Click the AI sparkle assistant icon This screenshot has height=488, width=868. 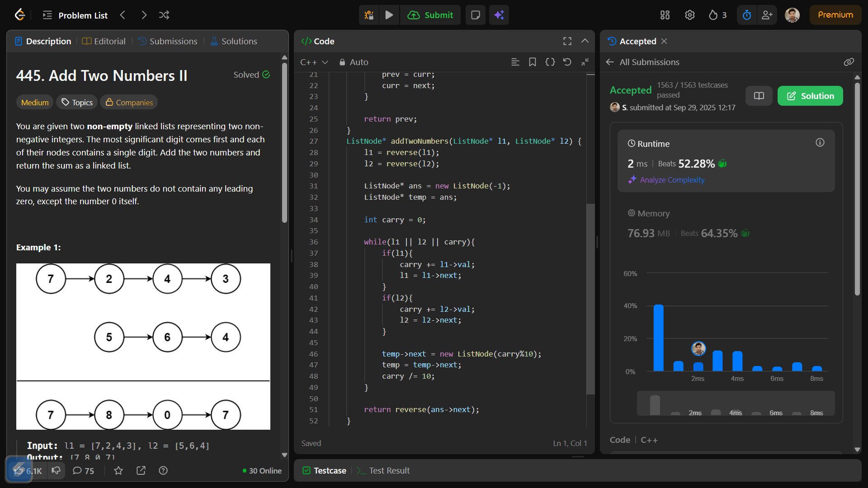499,15
